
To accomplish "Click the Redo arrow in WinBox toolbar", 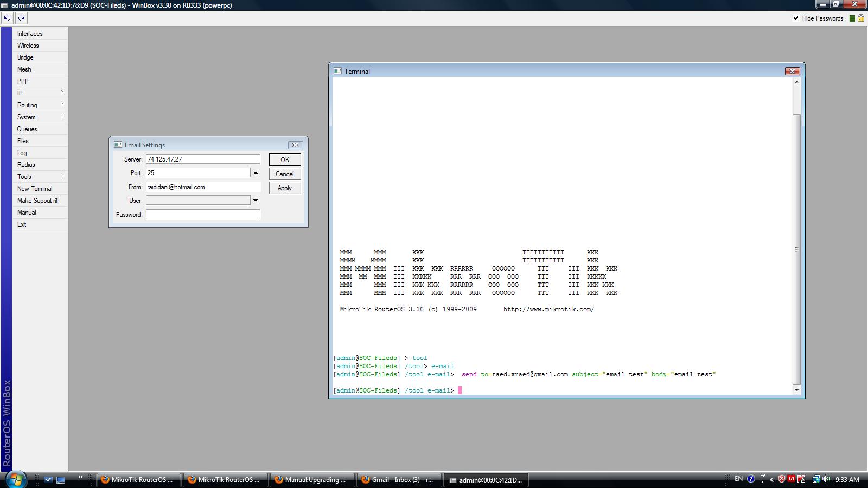I will point(21,18).
